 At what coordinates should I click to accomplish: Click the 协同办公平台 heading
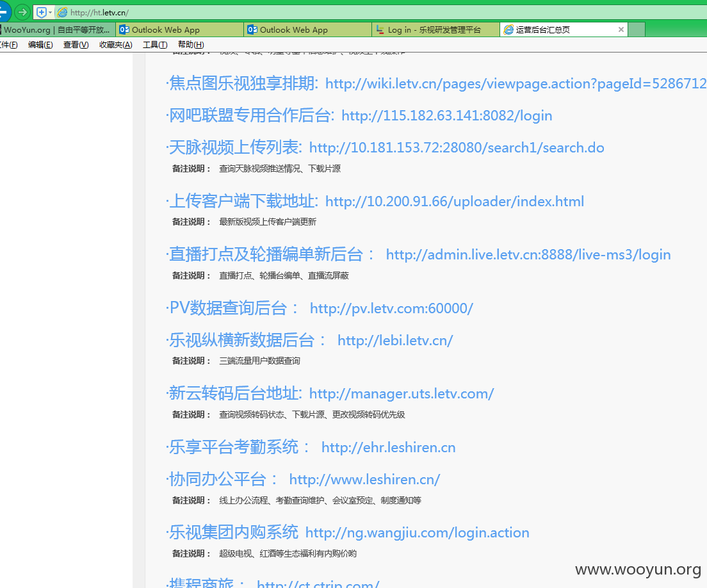[x=222, y=479]
